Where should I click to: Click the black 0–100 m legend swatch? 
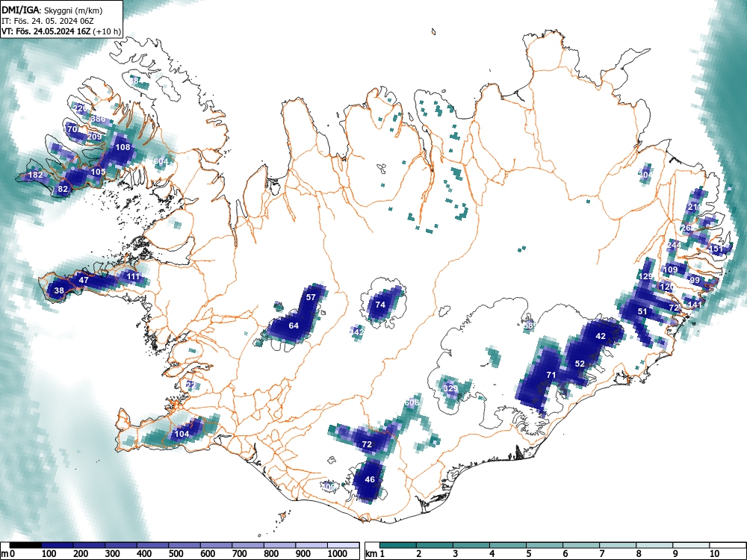coord(25,545)
